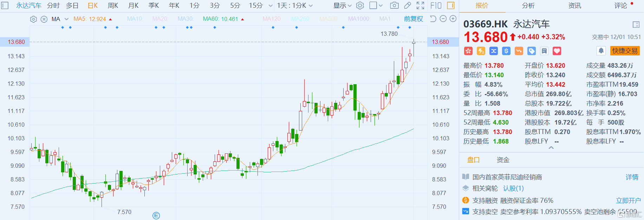Click the 快捷交易 quick trade button
Screen dimensions: 644x220
pos(625,51)
